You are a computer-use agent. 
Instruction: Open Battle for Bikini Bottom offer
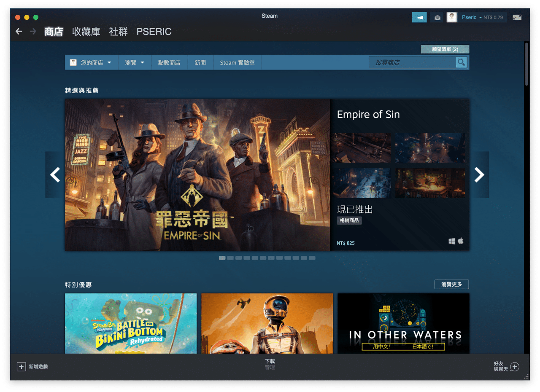pyautogui.click(x=131, y=323)
